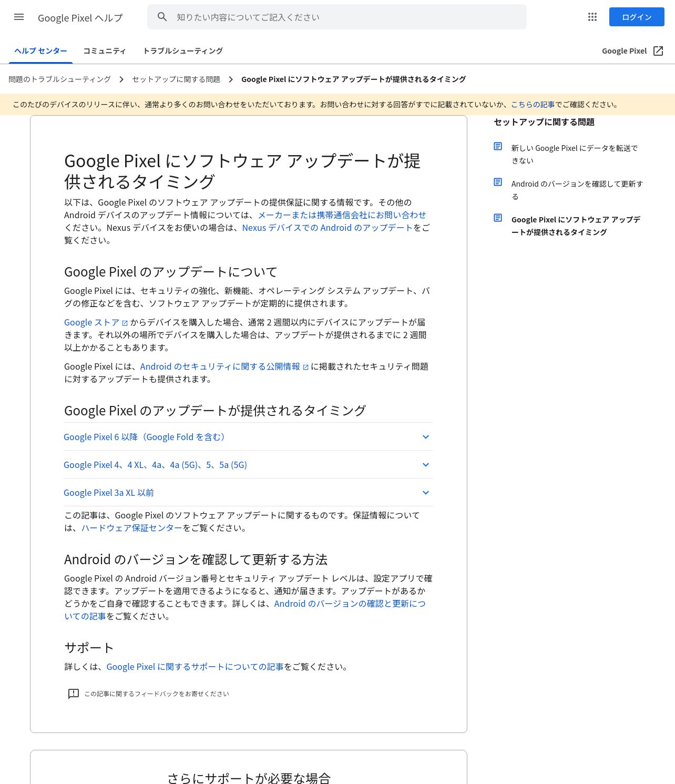Viewport: 675px width, 784px height.
Task: Switch to the ヘルプ センター tab
Action: tap(40, 51)
